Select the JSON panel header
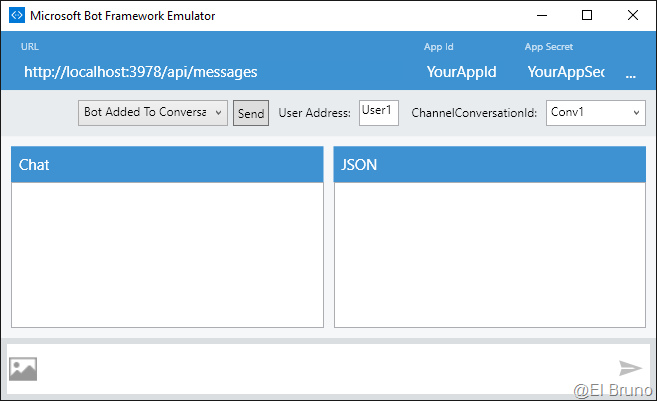 489,165
